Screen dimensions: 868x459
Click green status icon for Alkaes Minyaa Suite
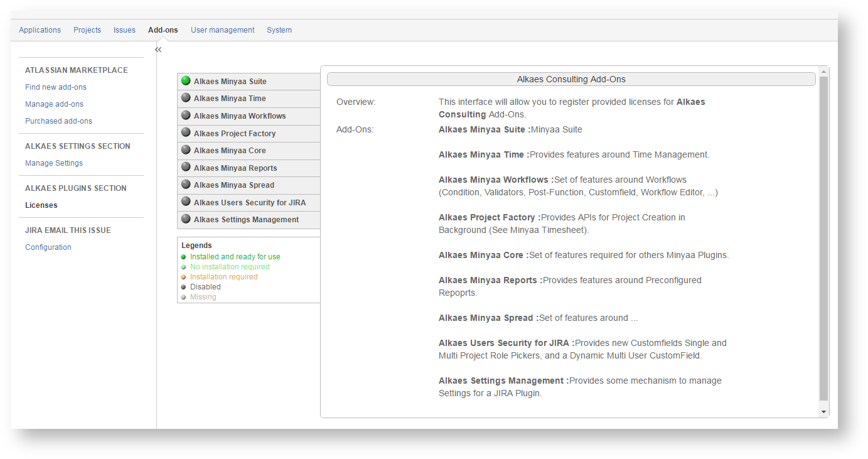click(x=186, y=81)
